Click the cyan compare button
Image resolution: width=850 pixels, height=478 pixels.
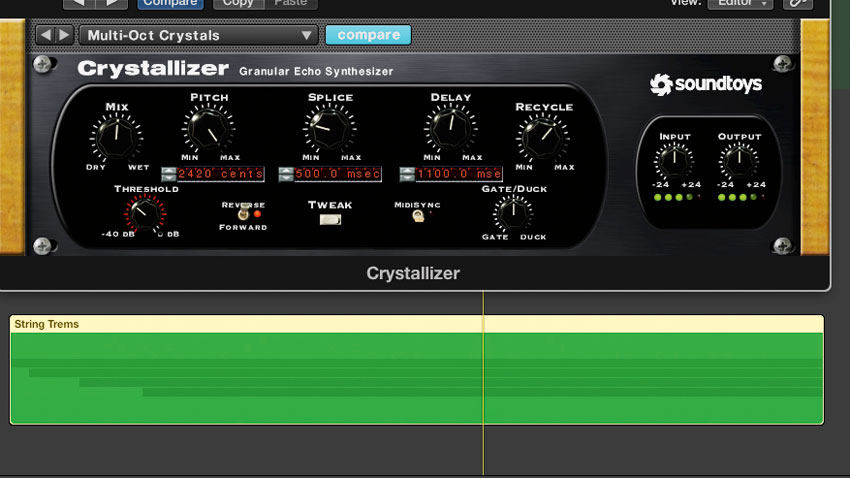pyautogui.click(x=368, y=35)
